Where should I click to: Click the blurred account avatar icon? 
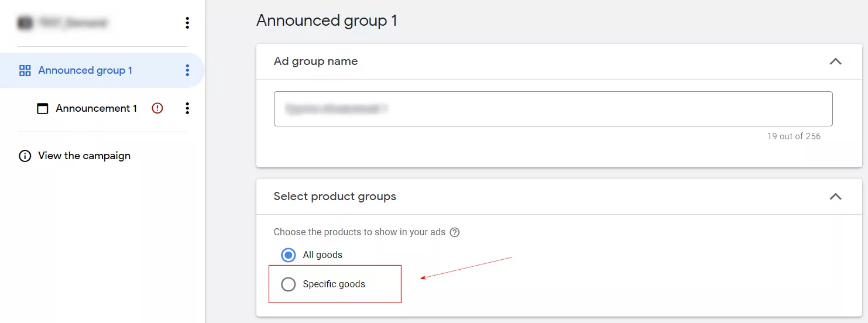tap(25, 23)
